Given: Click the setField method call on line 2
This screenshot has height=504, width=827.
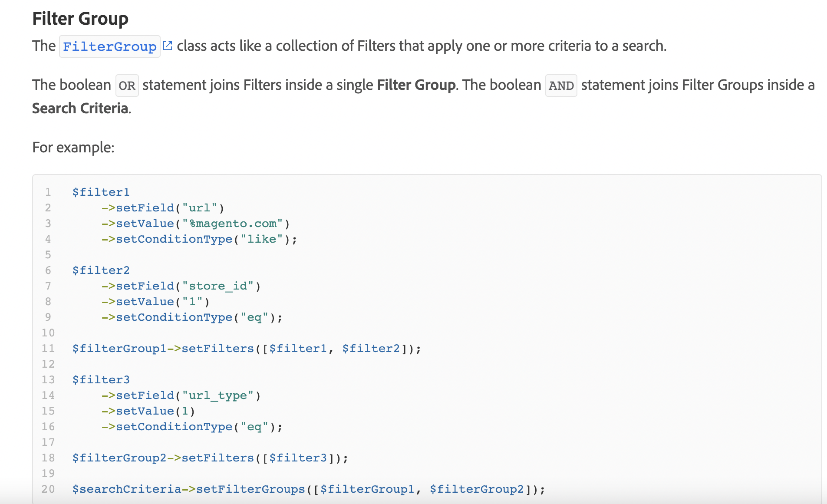Looking at the screenshot, I should pyautogui.click(x=145, y=208).
